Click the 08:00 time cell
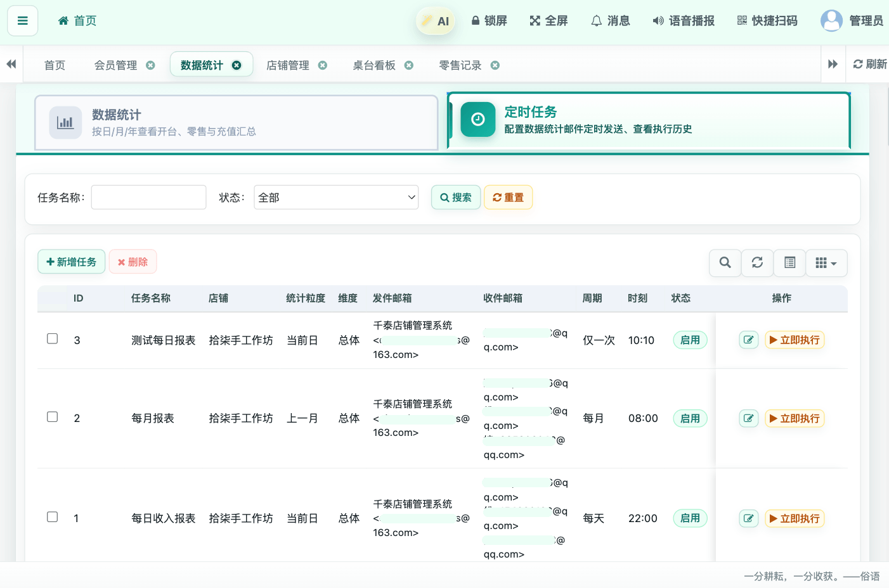 [x=643, y=418]
